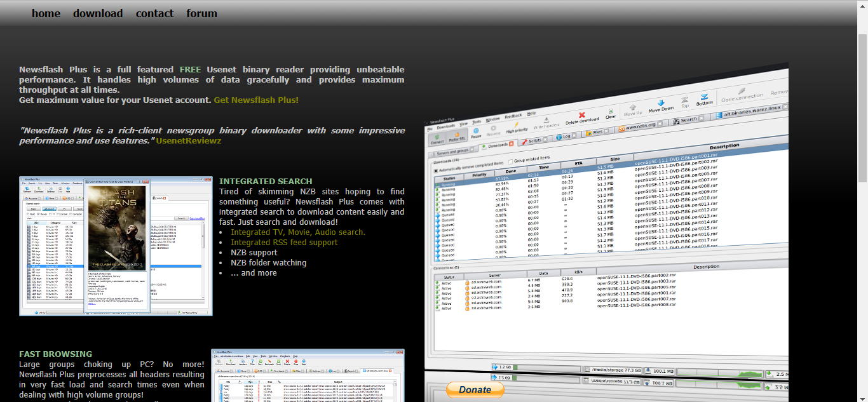Screen dimensions: 868x402
Task: Open the contact page link
Action: [154, 13]
